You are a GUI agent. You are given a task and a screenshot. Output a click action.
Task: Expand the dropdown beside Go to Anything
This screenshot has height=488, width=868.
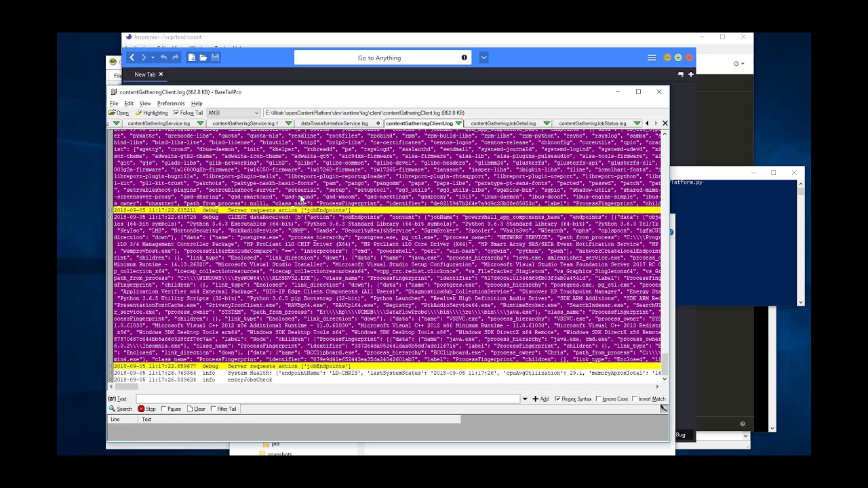[484, 58]
